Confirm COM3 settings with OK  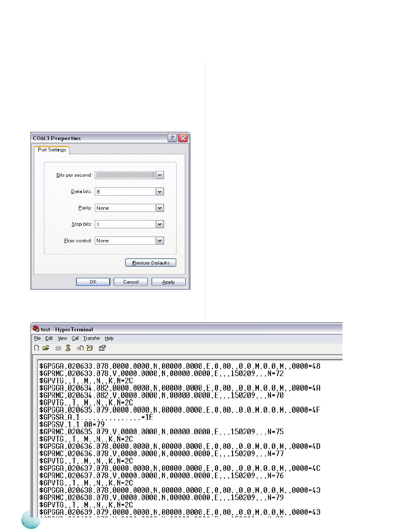click(x=93, y=282)
